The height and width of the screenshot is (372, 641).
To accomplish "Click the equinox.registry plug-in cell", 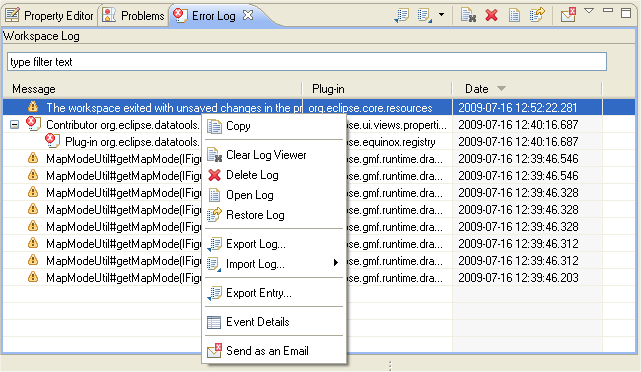I will (391, 142).
